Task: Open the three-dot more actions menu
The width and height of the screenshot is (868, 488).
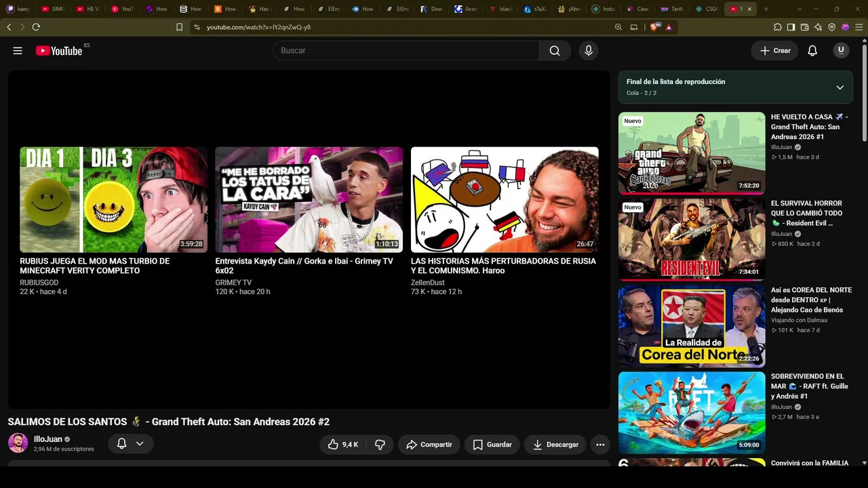Action: click(x=600, y=445)
